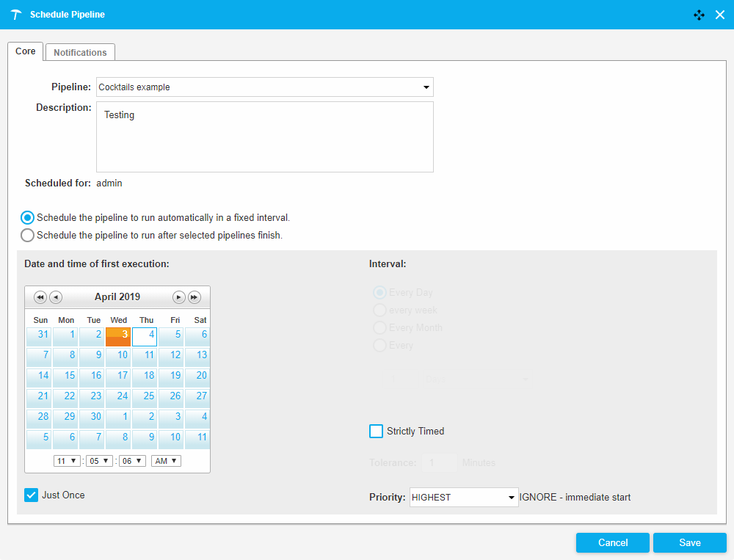Enable the Strictly Timed checkbox

click(376, 431)
